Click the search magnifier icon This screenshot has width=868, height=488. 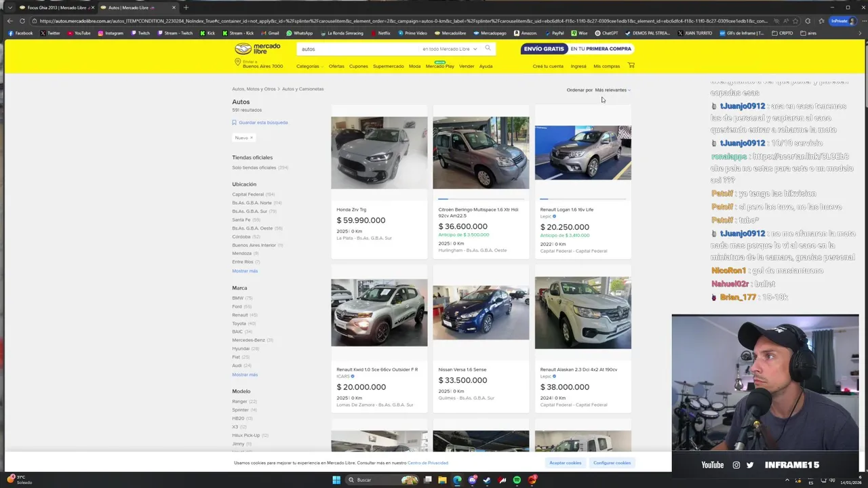487,48
